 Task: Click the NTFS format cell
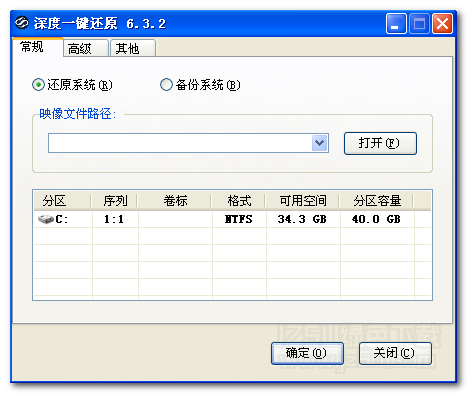(239, 219)
